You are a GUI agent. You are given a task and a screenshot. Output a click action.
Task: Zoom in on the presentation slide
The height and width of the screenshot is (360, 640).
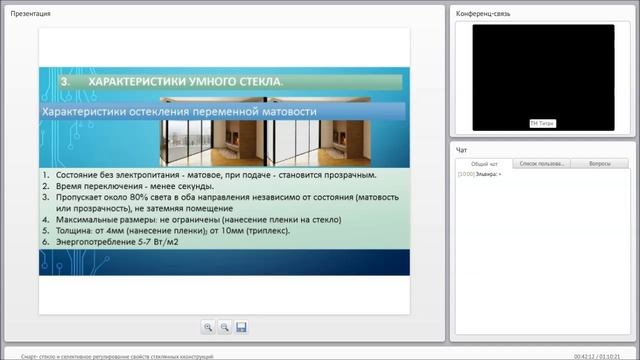pyautogui.click(x=208, y=327)
